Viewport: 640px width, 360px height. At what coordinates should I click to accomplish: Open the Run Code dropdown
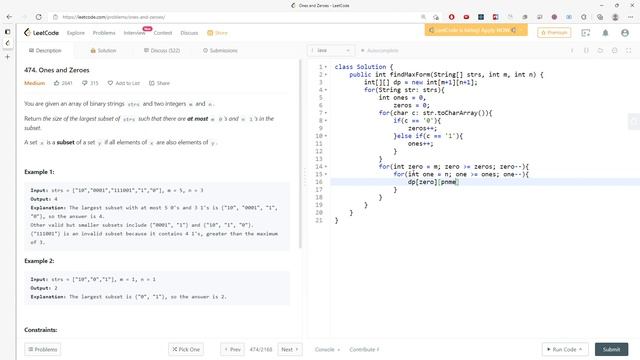click(x=565, y=349)
